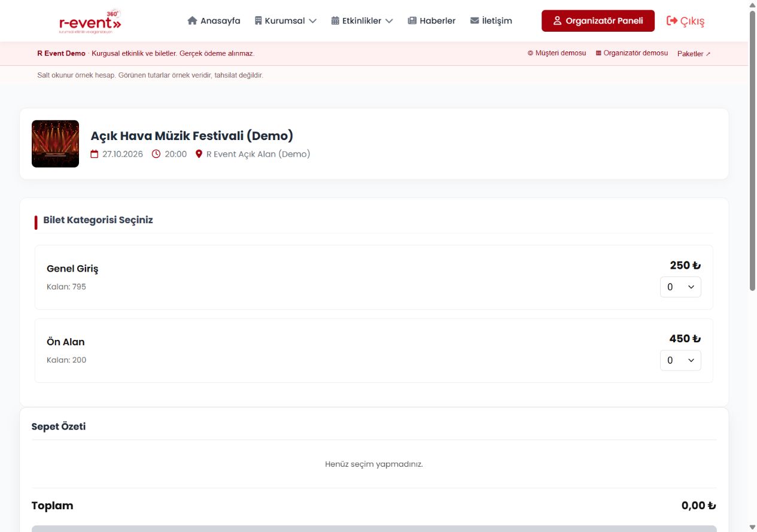Click the location pin icon by venue
Viewport: 757px width, 532px height.
click(x=199, y=154)
